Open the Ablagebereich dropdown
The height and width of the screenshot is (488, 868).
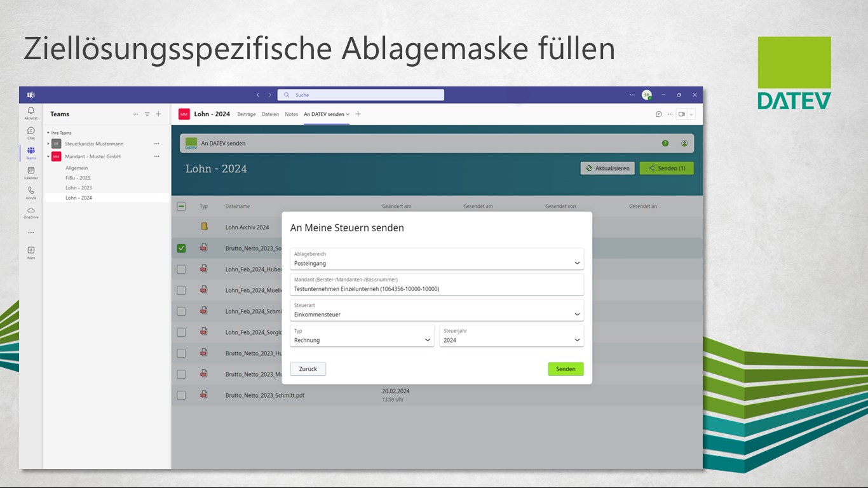(x=437, y=259)
